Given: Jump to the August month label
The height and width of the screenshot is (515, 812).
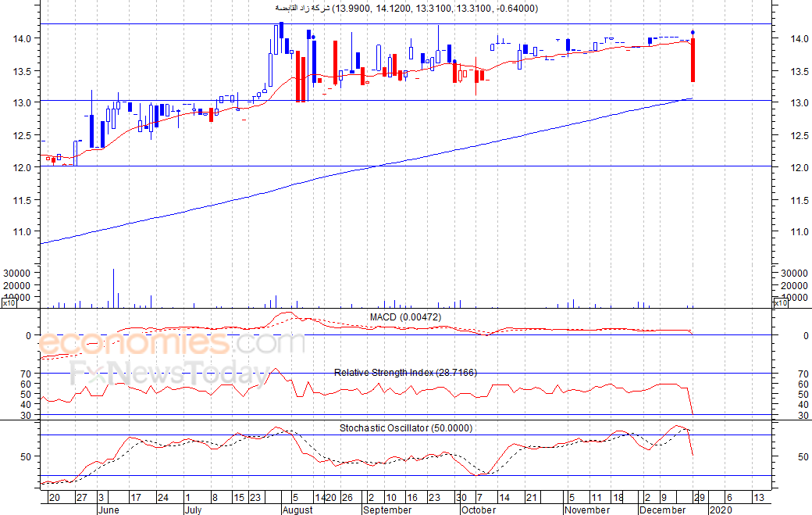Looking at the screenshot, I should pyautogui.click(x=297, y=510).
